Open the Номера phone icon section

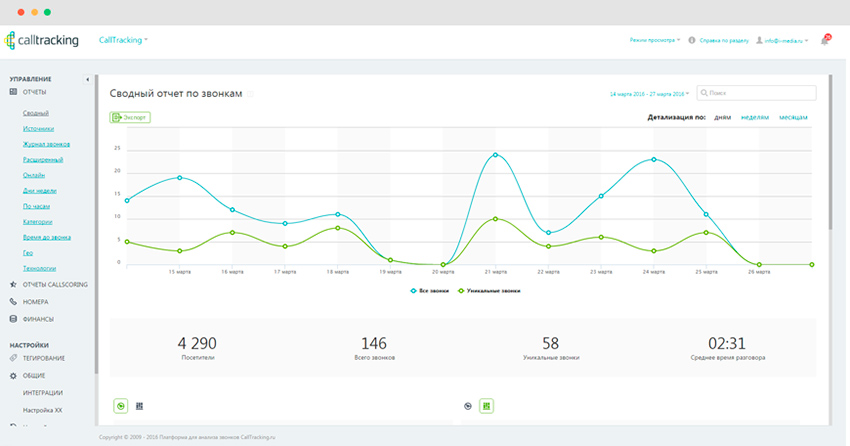(x=35, y=301)
